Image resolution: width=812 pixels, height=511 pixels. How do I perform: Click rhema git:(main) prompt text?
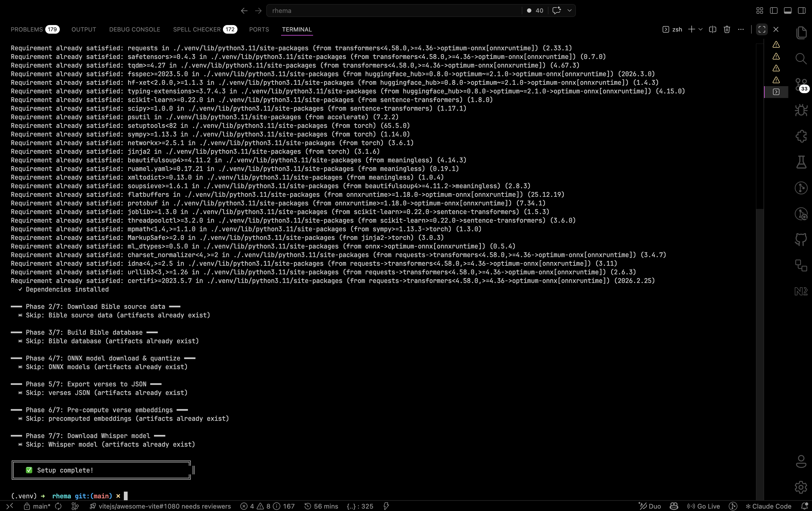(x=82, y=496)
